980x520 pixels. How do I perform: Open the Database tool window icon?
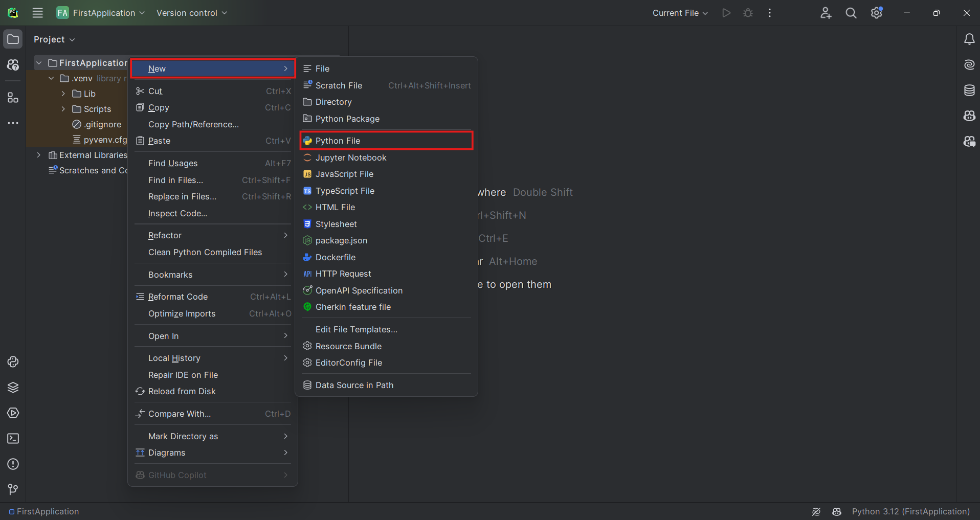[969, 91]
